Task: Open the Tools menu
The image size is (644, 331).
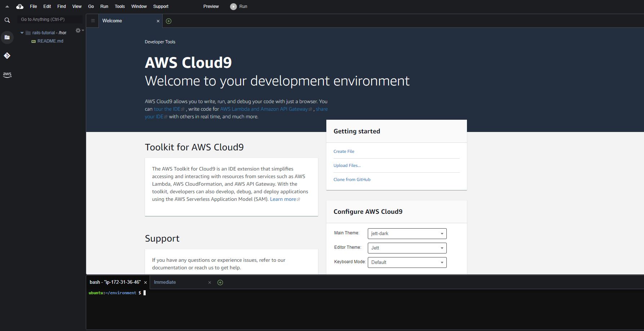Action: click(x=119, y=6)
